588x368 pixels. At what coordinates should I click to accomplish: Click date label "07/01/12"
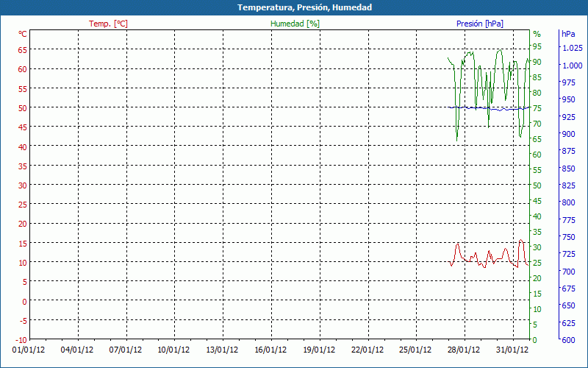point(125,350)
